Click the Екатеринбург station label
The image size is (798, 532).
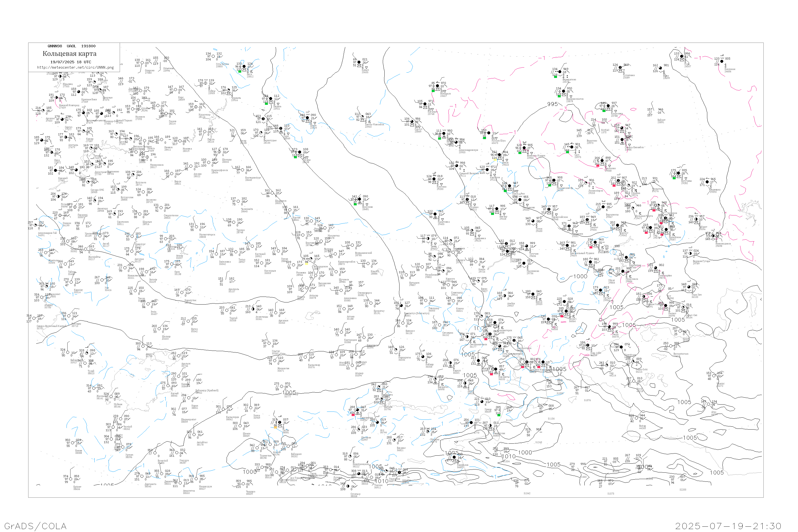click(x=253, y=178)
